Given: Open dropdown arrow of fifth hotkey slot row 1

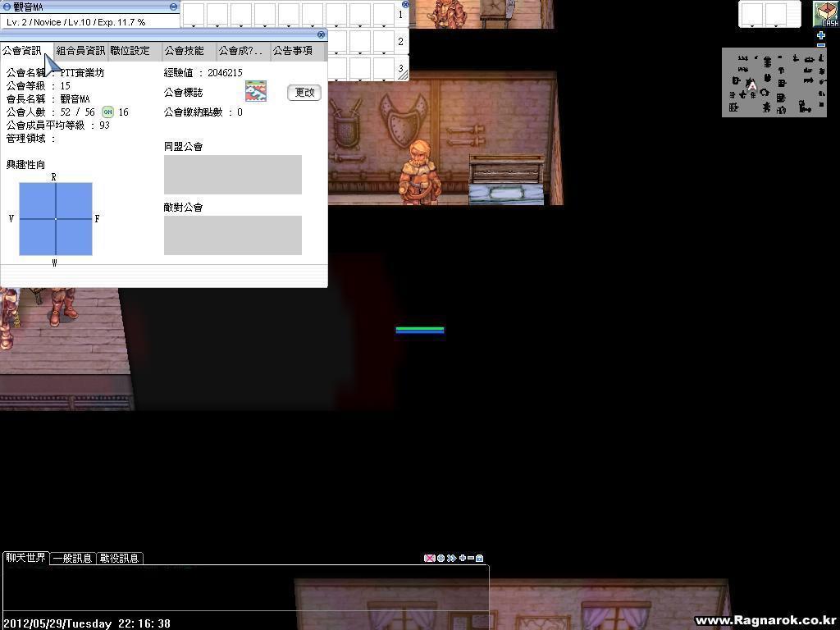Looking at the screenshot, I should pyautogui.click(x=288, y=25).
